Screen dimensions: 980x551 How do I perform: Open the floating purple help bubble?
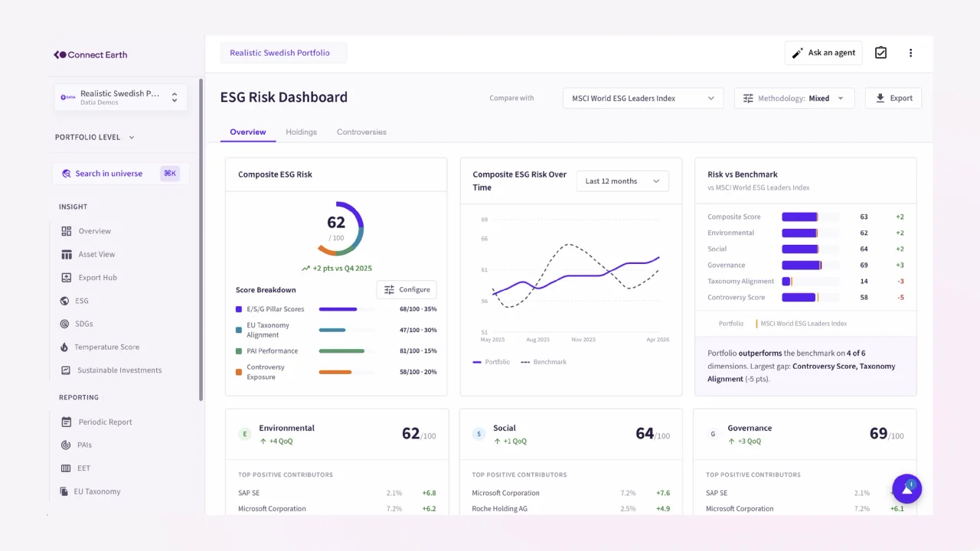click(907, 488)
